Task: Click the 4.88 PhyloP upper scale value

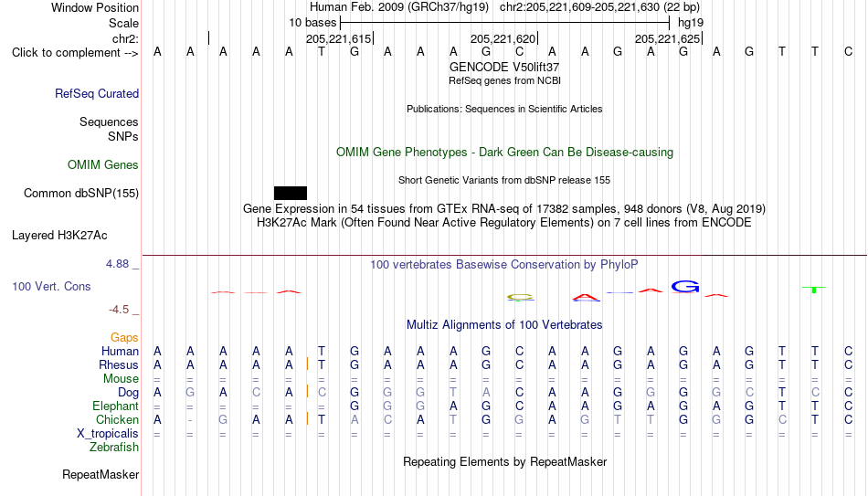Action: (118, 264)
